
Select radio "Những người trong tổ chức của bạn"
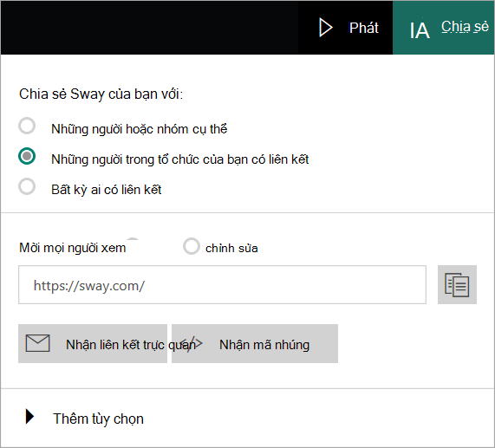tap(27, 156)
